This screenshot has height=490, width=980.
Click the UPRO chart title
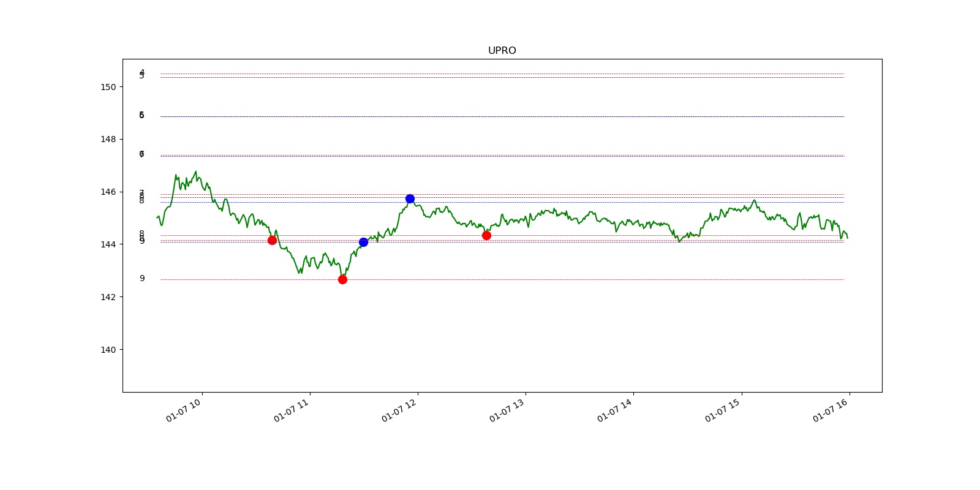502,50
